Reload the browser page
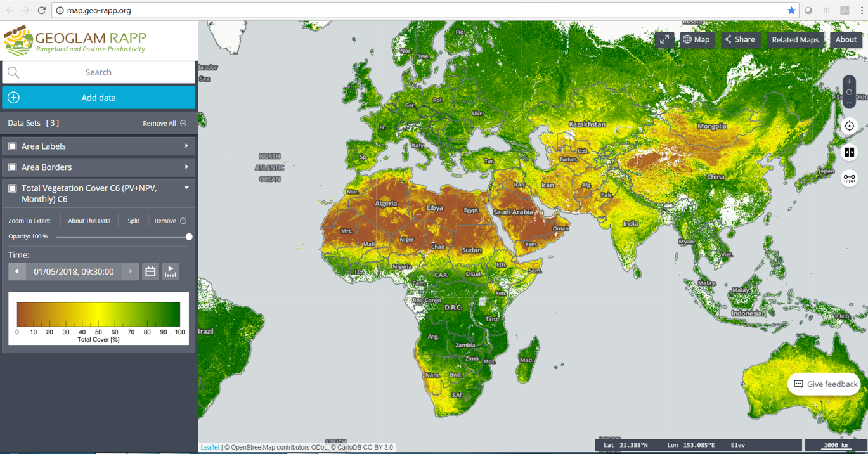 click(x=42, y=10)
